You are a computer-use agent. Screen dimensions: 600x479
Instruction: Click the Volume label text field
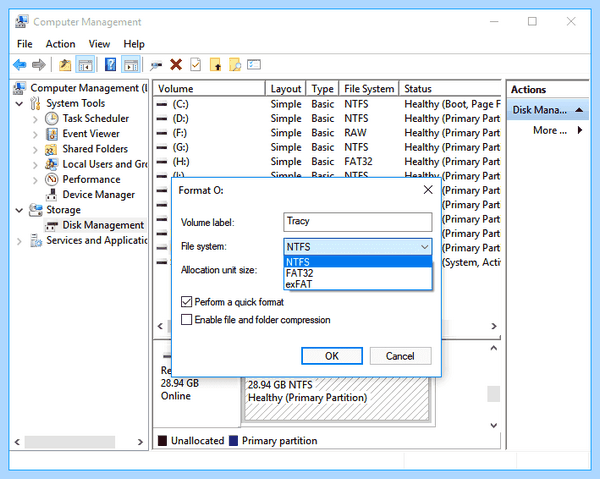(358, 222)
